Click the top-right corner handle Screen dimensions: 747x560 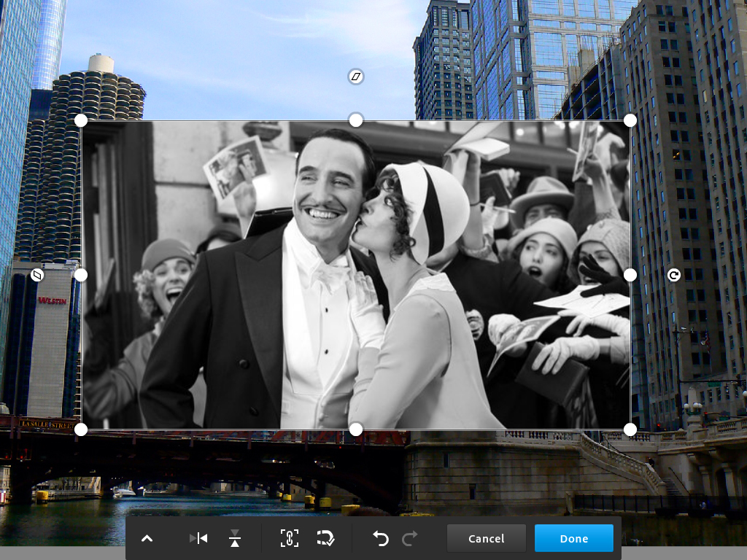point(630,120)
